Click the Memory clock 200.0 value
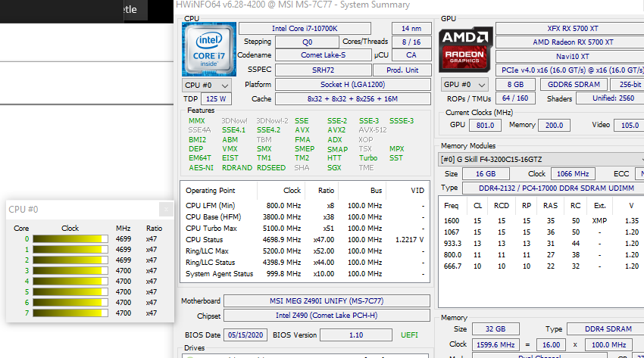The width and height of the screenshot is (644, 358). click(554, 125)
